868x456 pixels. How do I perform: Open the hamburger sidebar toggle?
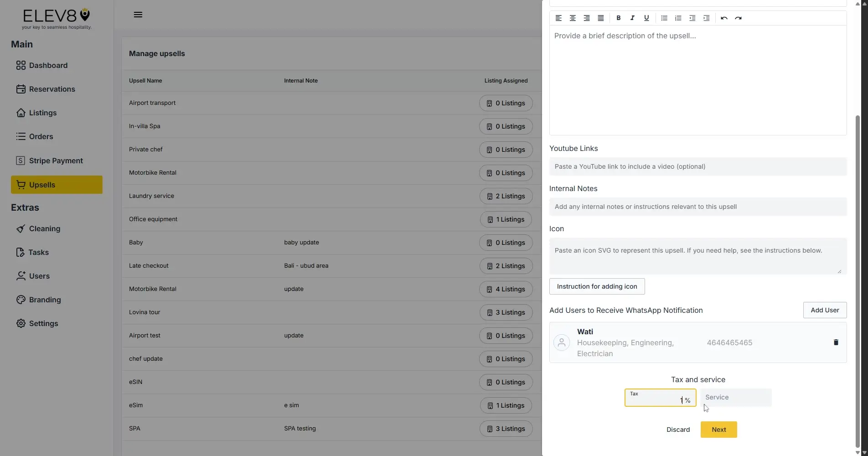[x=138, y=14]
